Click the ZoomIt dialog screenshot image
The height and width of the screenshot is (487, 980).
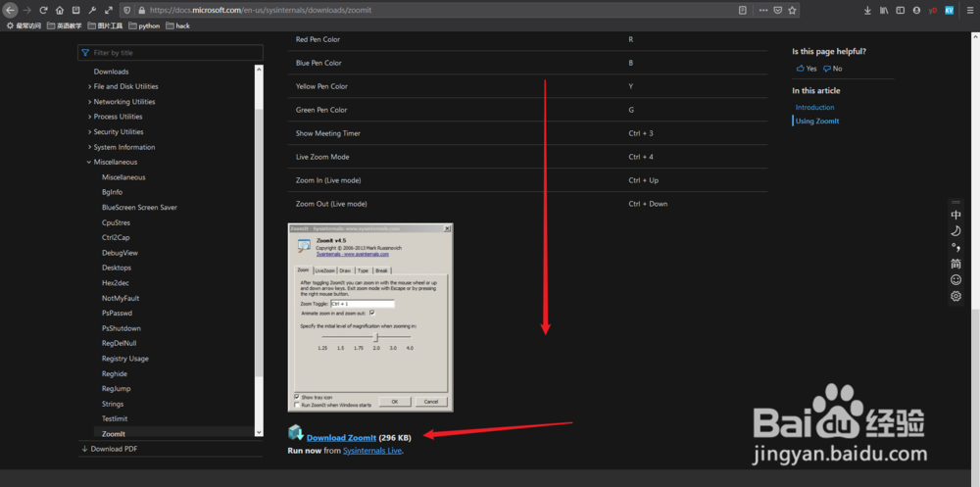370,317
